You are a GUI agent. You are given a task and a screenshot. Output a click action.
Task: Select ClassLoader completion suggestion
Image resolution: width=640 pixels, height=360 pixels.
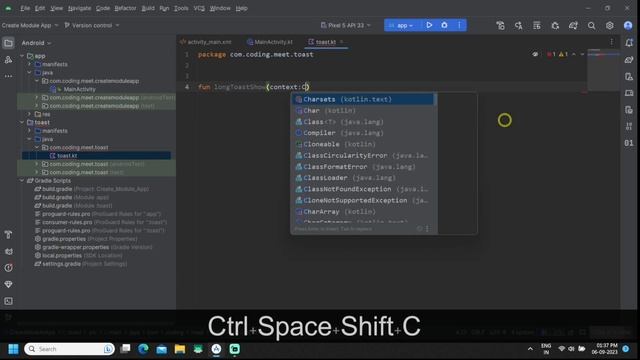(363, 178)
